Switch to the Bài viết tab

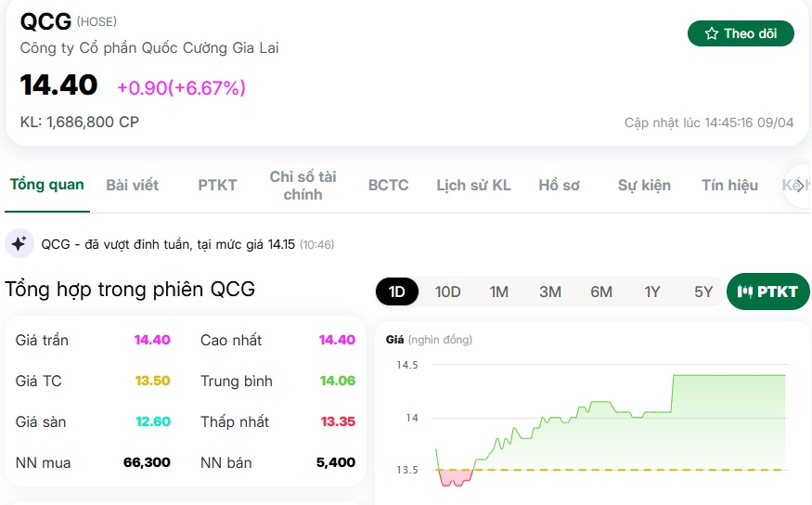pos(132,185)
